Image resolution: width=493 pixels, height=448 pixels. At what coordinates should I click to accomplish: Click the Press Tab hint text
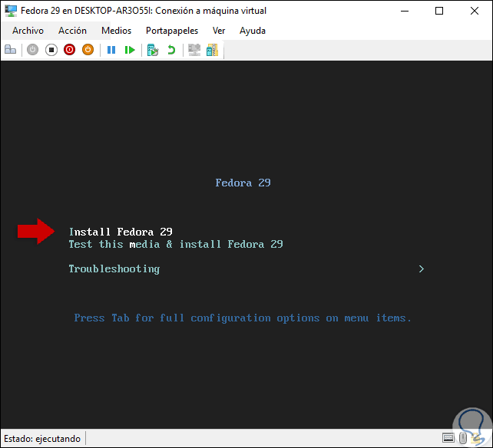[243, 318]
